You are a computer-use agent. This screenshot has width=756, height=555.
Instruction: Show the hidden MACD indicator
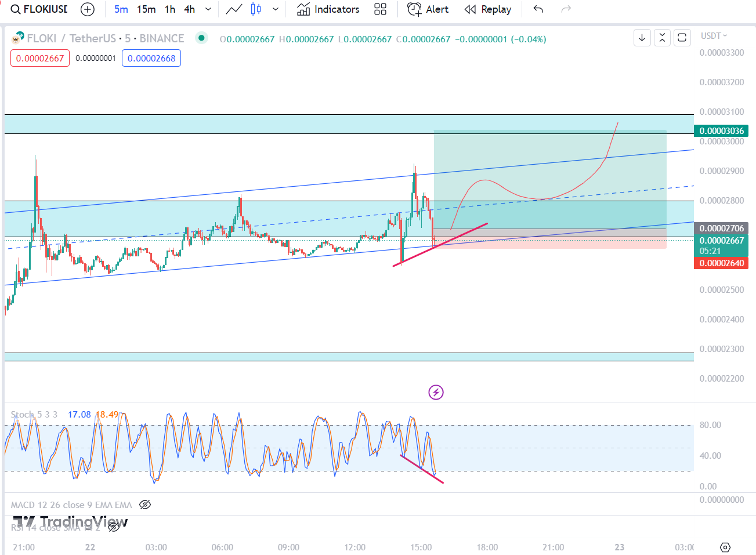(145, 505)
